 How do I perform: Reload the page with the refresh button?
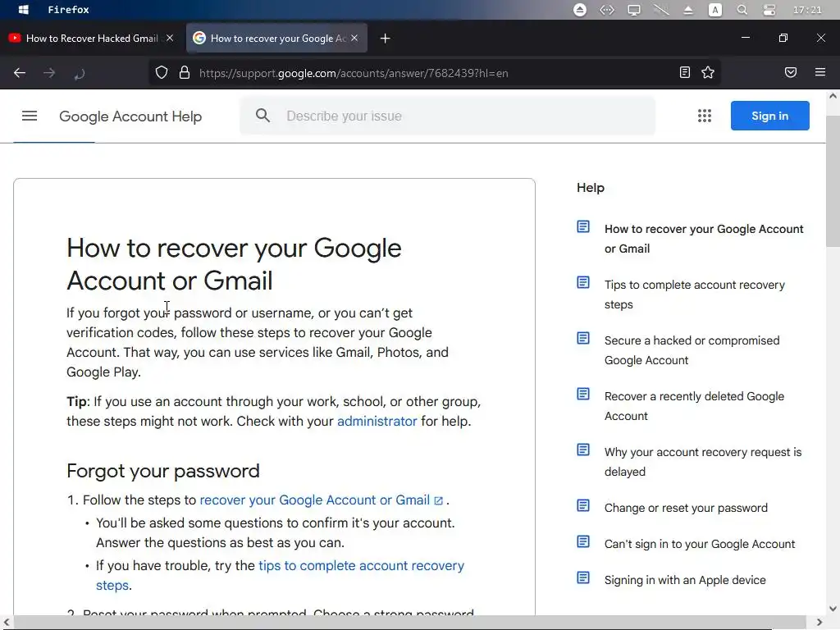click(80, 73)
